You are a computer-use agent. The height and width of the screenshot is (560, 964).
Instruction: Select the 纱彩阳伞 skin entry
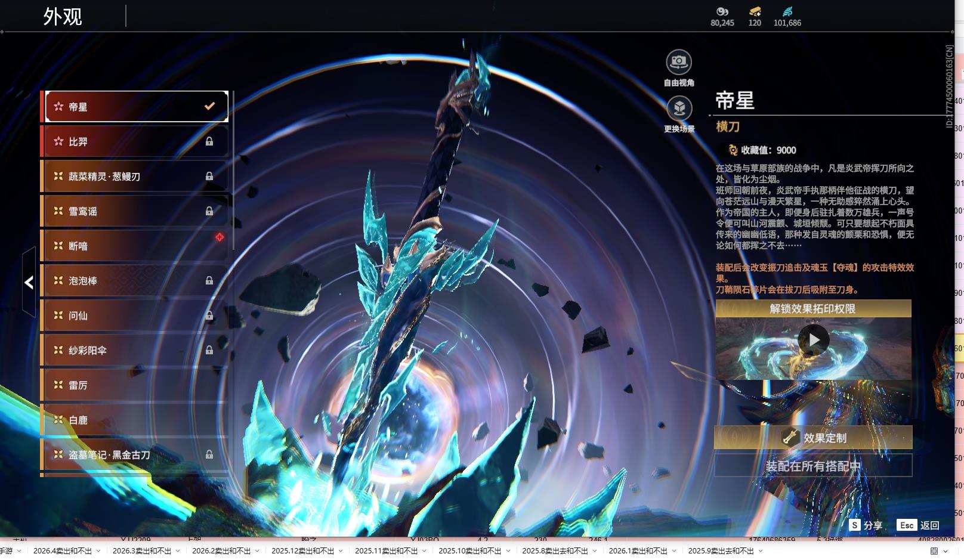click(x=136, y=350)
